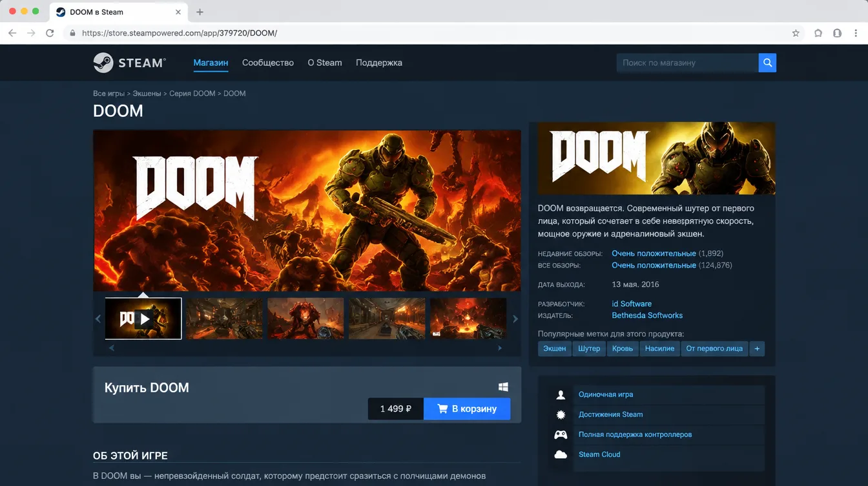Click the browser address bar URL

(180, 33)
